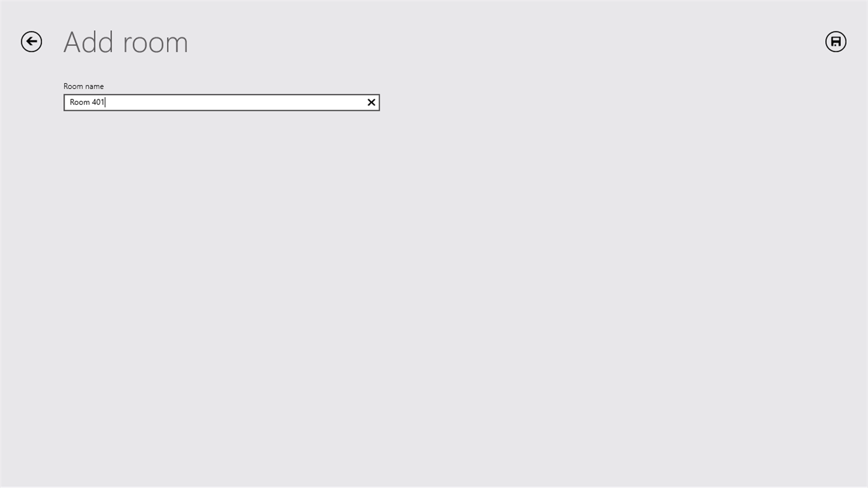Image resolution: width=868 pixels, height=488 pixels.
Task: Clear the Room name field with X
Action: pos(371,102)
